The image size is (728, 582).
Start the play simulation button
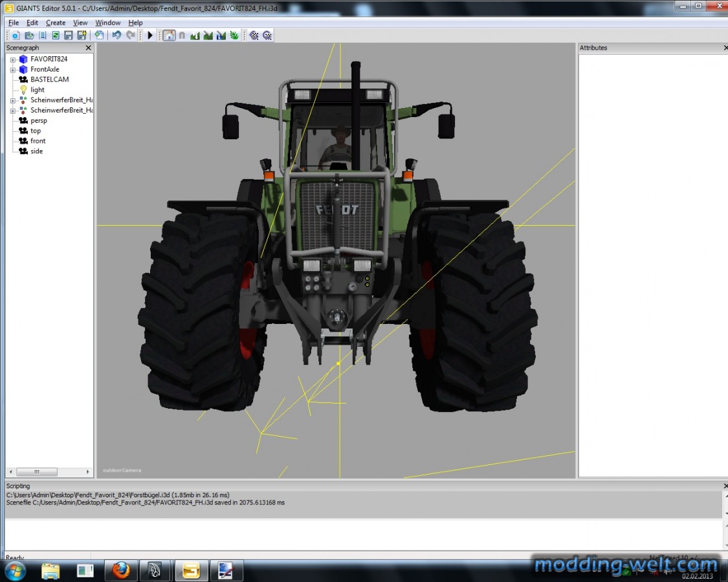[150, 36]
